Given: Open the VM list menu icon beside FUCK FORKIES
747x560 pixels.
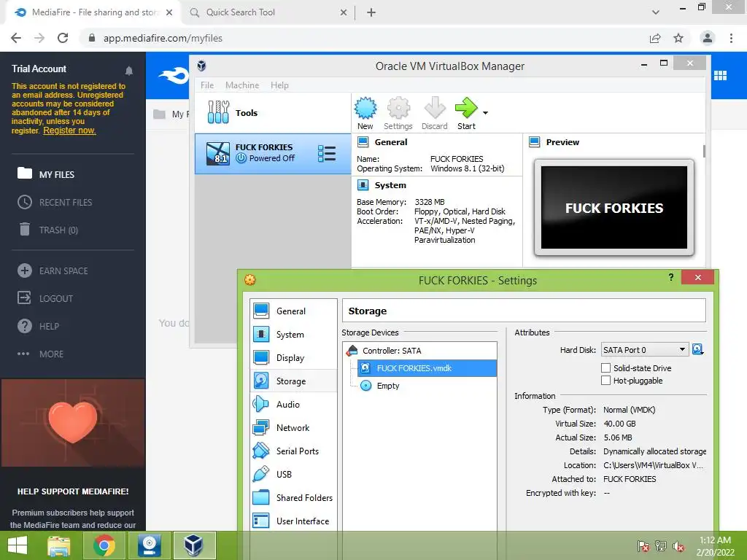Looking at the screenshot, I should pos(327,153).
